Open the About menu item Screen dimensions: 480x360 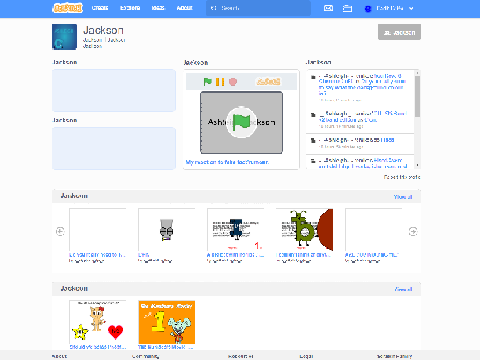[x=185, y=8]
